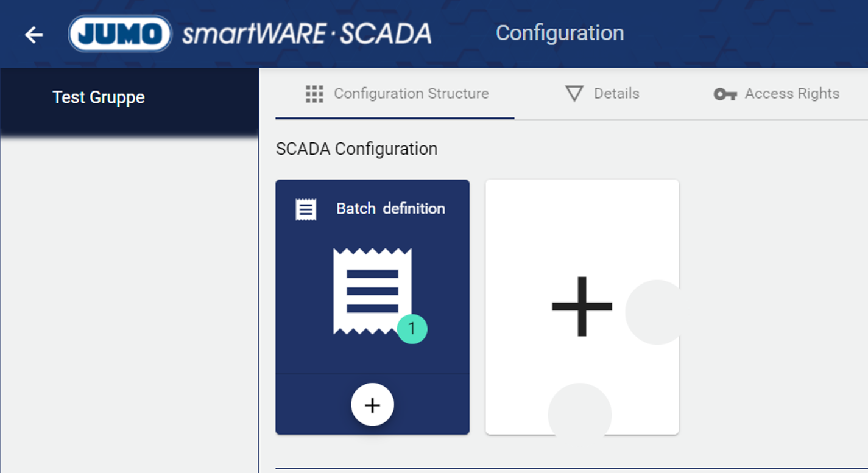Click the smartWARE SCADA product name

point(307,33)
